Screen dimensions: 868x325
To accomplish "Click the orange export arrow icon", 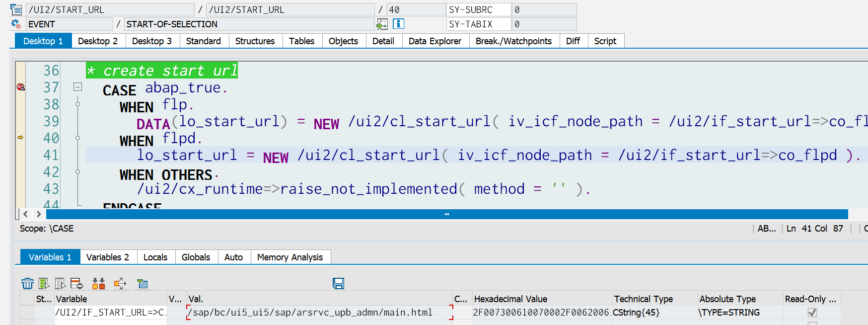I will (x=120, y=283).
